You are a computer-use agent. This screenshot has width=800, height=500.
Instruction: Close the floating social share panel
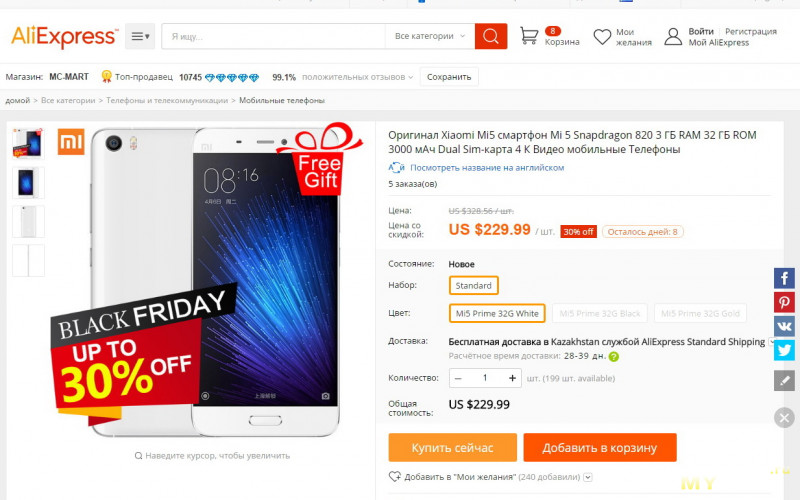click(784, 418)
